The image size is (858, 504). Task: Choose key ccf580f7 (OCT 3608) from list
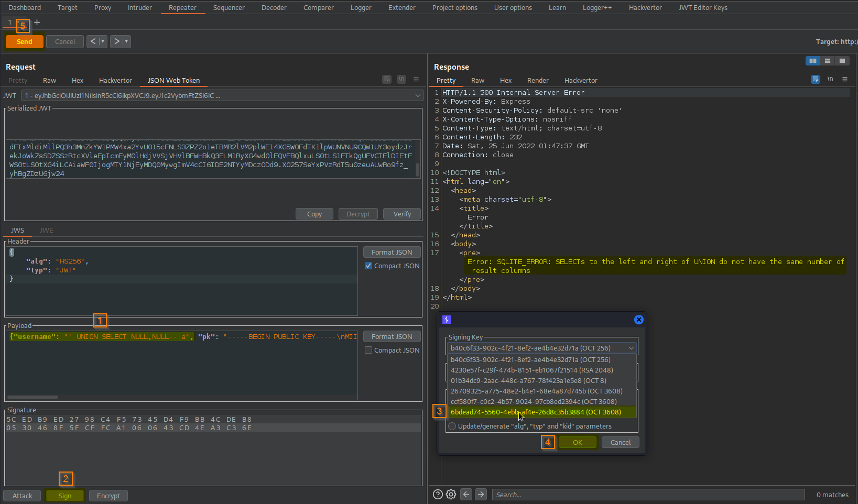coord(542,402)
